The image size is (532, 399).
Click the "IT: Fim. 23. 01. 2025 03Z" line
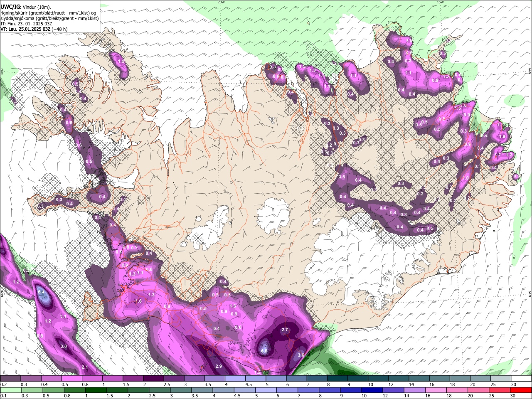coord(26,24)
